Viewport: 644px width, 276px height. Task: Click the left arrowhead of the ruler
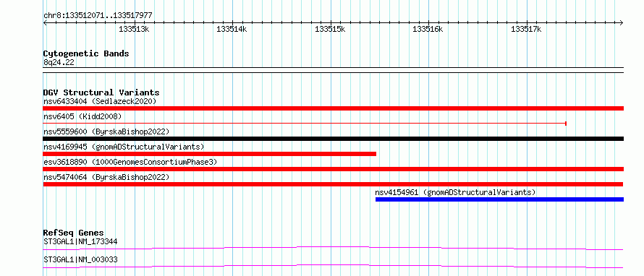click(x=45, y=23)
